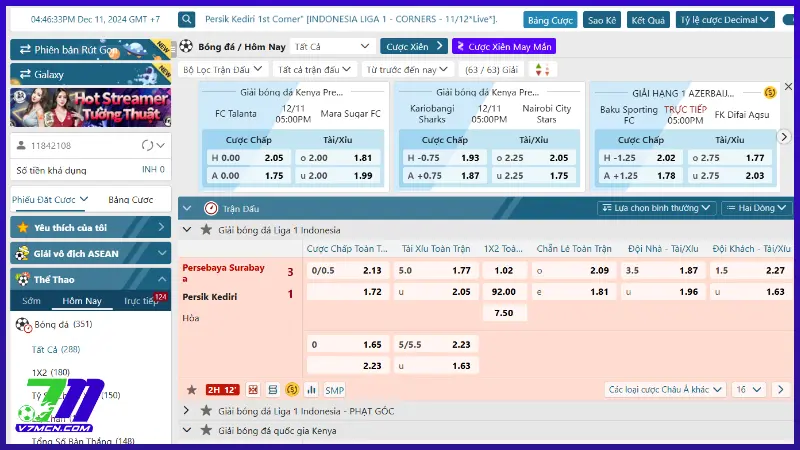Image resolution: width=800 pixels, height=450 pixels.
Task: Select 2.13 handicap odds for Persebaya
Action: tap(372, 270)
